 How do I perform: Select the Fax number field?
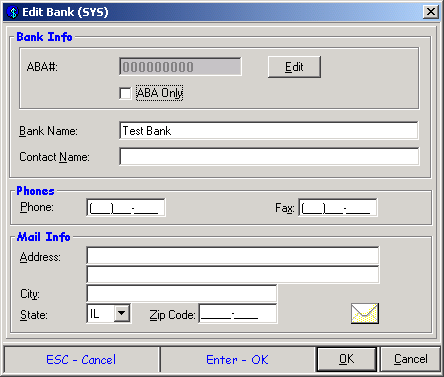tap(338, 208)
